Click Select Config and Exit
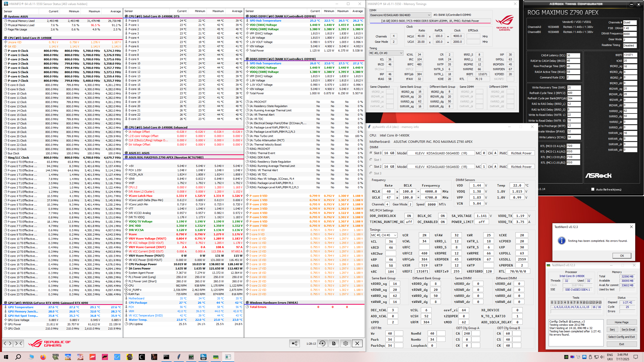 [x=622, y=337]
